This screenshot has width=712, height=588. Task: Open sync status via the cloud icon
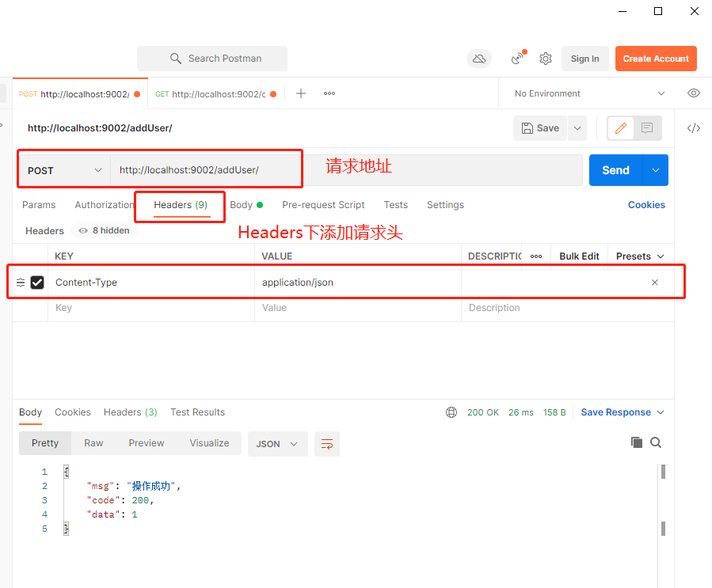point(478,59)
